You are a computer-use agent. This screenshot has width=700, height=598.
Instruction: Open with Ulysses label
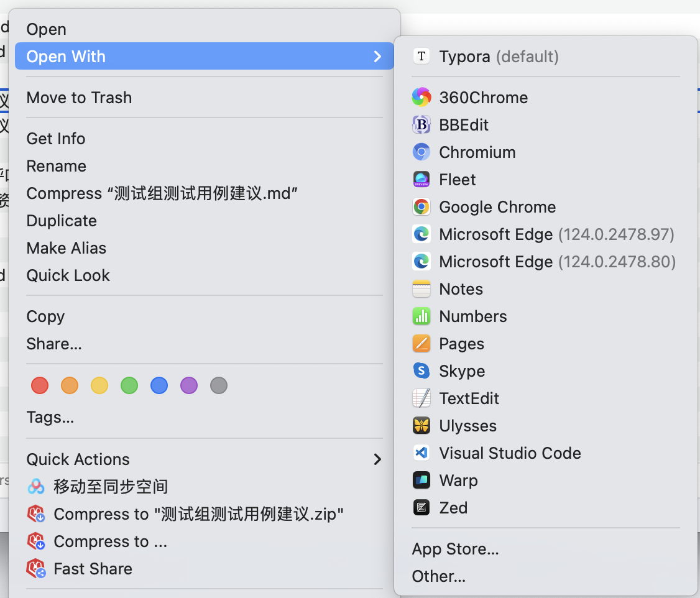coord(467,426)
